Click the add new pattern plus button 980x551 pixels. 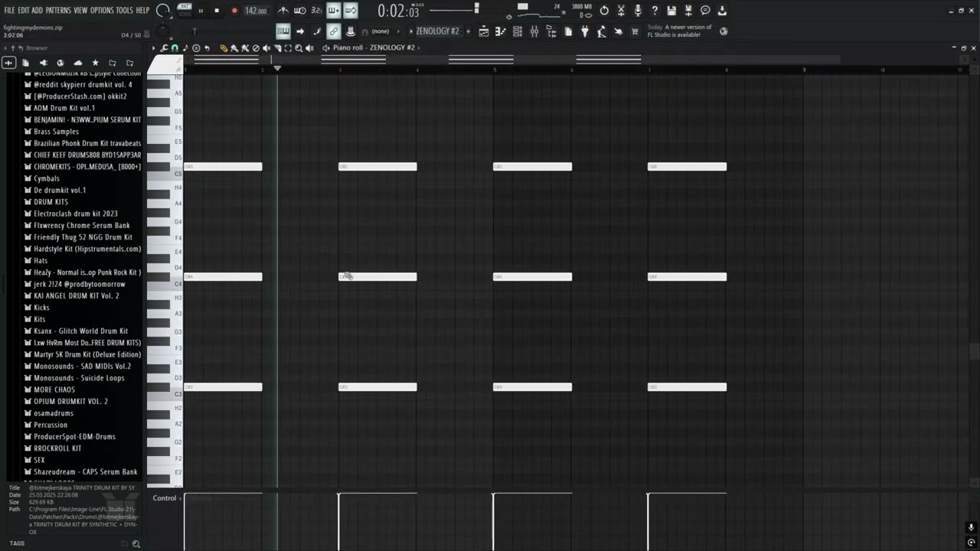[x=468, y=31]
